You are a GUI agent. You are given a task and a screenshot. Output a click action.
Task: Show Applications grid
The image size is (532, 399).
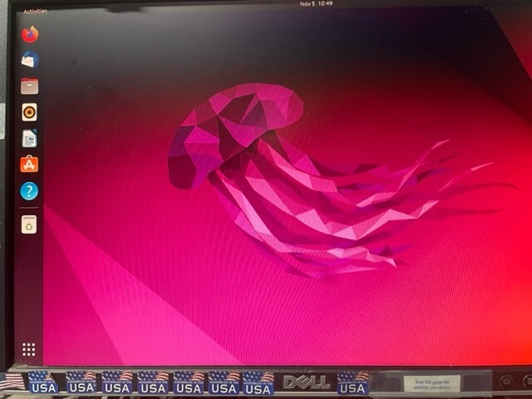coord(28,349)
